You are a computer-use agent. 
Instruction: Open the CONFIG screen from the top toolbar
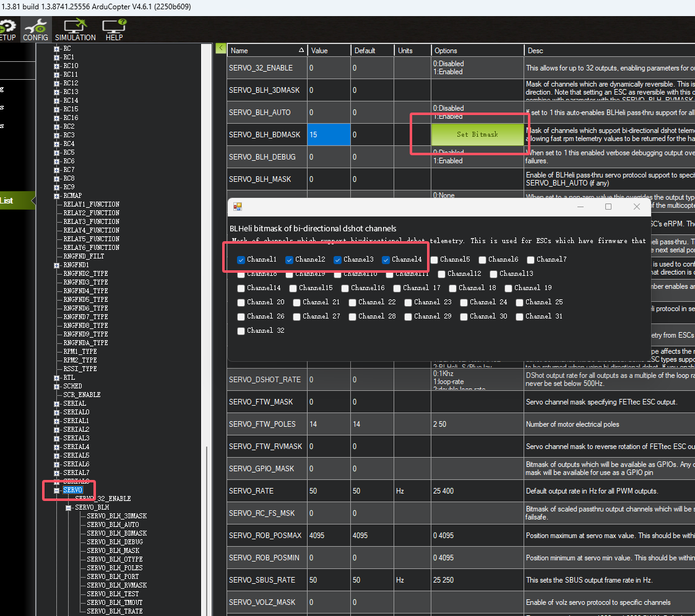(x=35, y=30)
